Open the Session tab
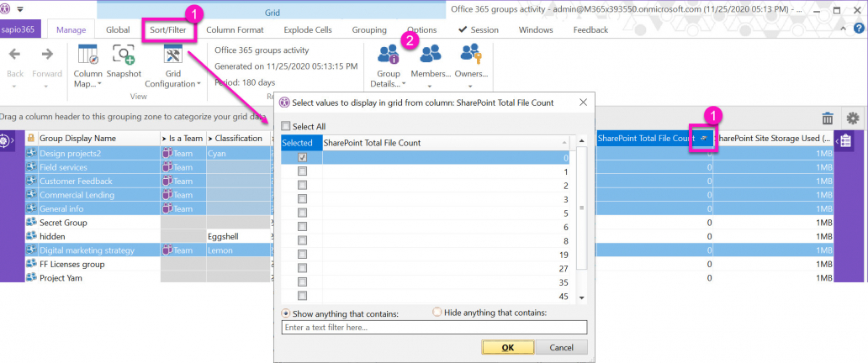The height and width of the screenshot is (363, 868). [479, 30]
